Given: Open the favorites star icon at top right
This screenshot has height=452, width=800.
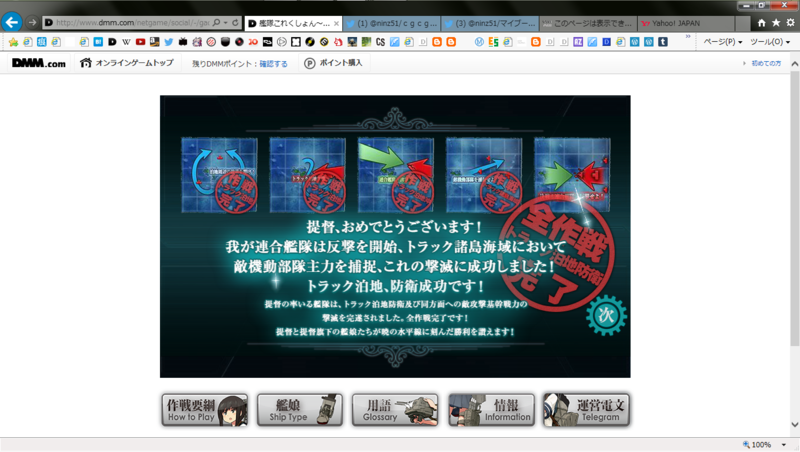Looking at the screenshot, I should tap(776, 22).
